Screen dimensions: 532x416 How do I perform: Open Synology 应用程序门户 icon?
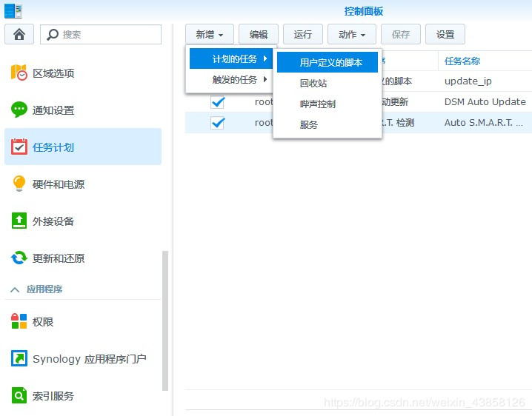[19, 358]
